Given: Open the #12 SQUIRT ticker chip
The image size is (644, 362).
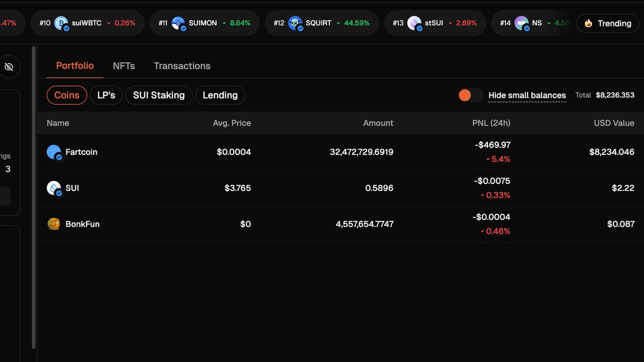Looking at the screenshot, I should click(322, 23).
